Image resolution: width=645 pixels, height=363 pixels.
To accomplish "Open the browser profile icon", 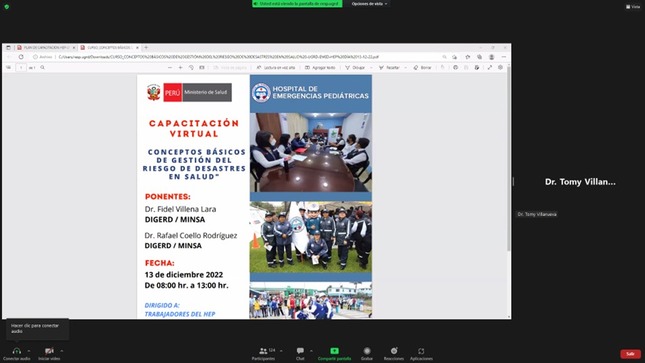I will coord(492,57).
